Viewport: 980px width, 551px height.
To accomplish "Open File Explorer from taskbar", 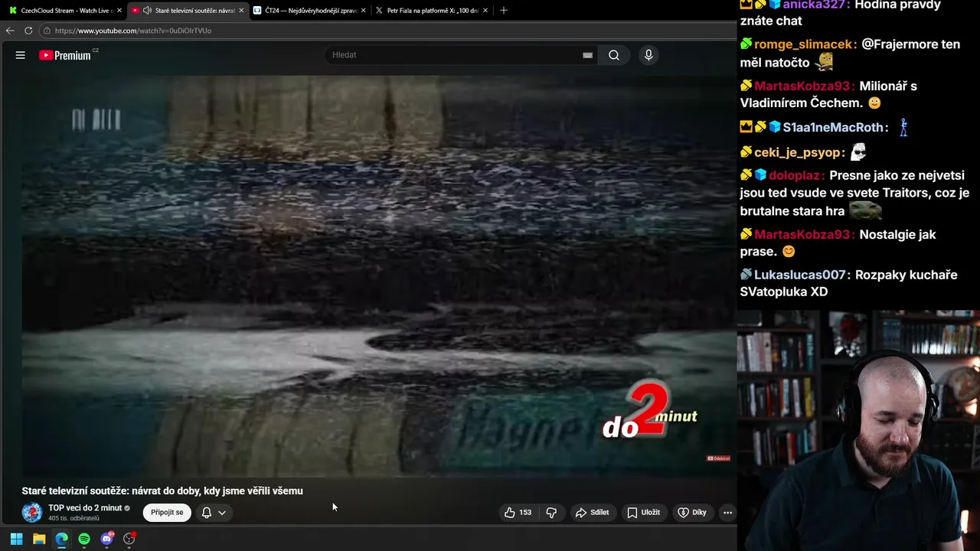I will point(39,539).
